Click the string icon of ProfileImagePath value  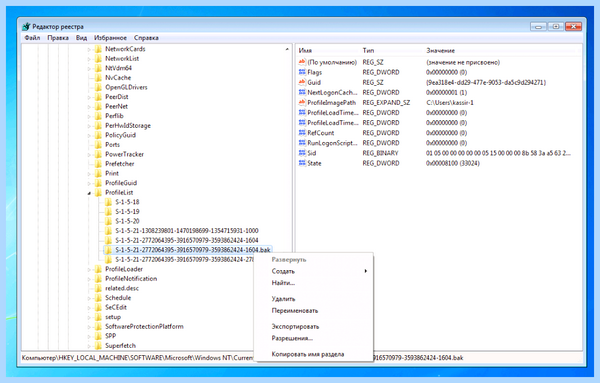(x=302, y=103)
